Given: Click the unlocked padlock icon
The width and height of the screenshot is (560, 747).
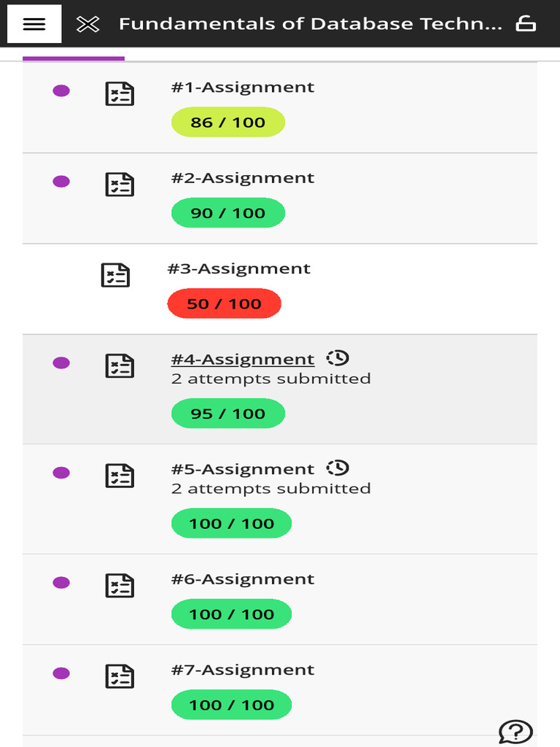Looking at the screenshot, I should [526, 24].
